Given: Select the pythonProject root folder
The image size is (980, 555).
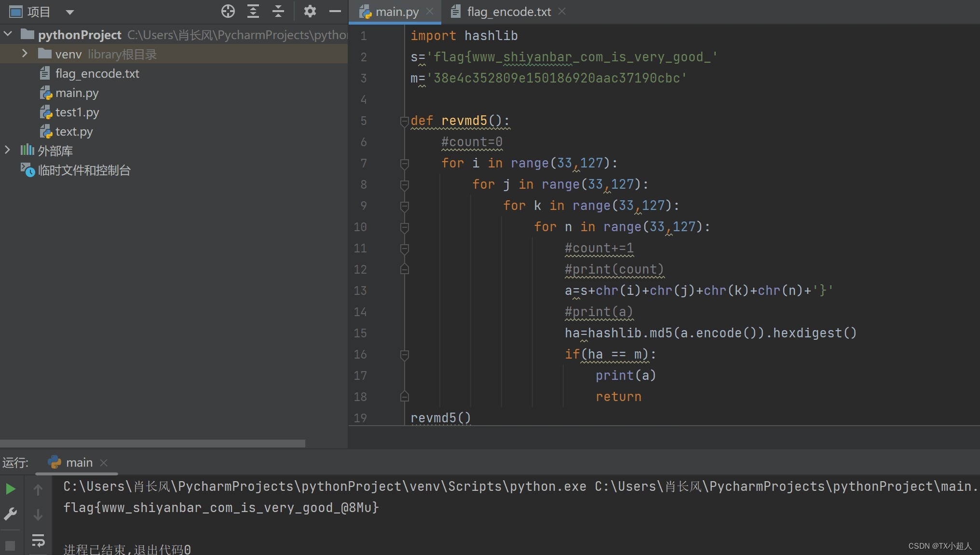Looking at the screenshot, I should tap(80, 35).
